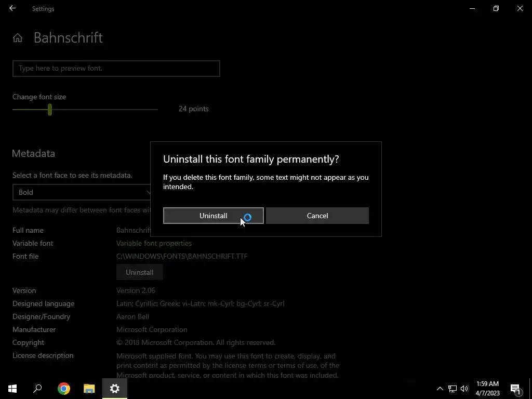Click the dialog title 'Uninstall this font family permanently?'
Image resolution: width=532 pixels, height=399 pixels.
(251, 159)
